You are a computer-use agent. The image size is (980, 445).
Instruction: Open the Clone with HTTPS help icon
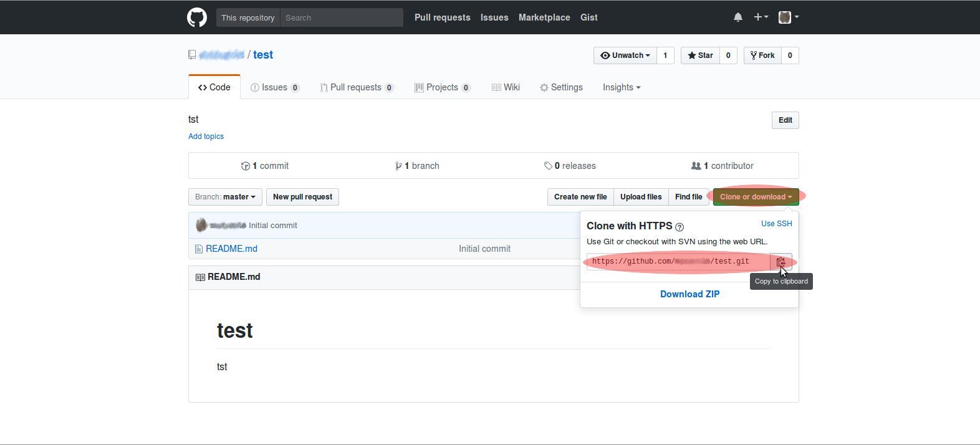pyautogui.click(x=680, y=227)
